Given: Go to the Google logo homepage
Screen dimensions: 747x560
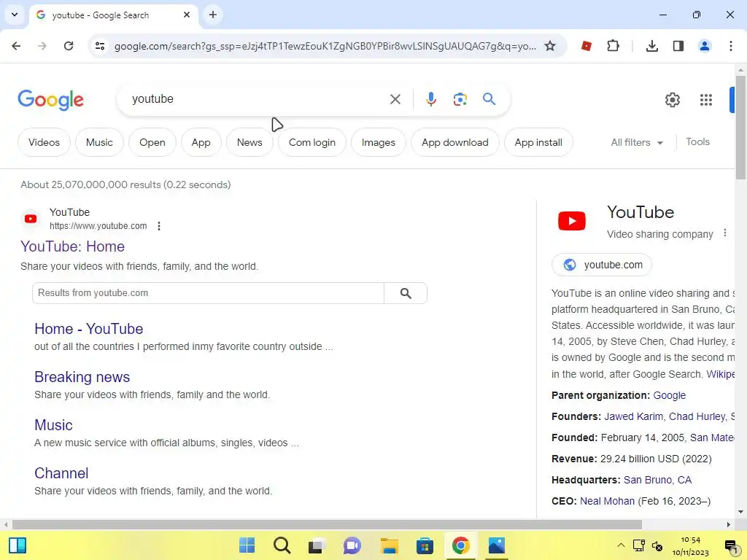Looking at the screenshot, I should (50, 99).
